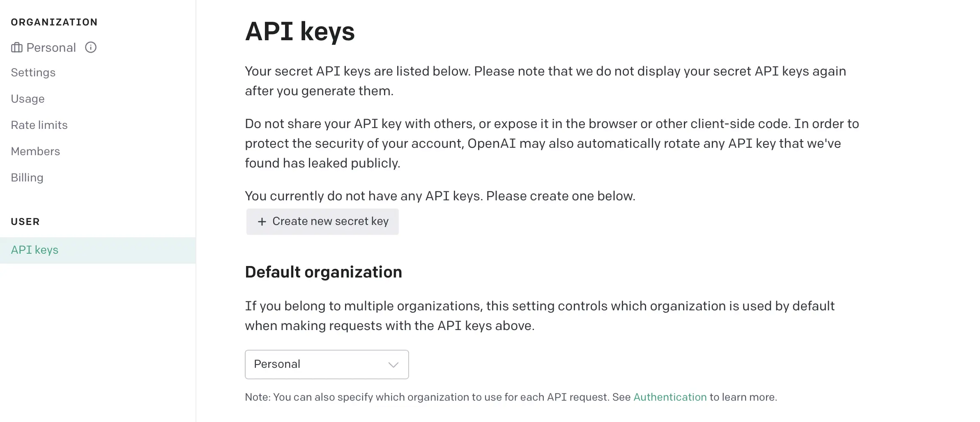Click the ORGANIZATION sidebar section header
This screenshot has height=422, width=980.
(54, 22)
